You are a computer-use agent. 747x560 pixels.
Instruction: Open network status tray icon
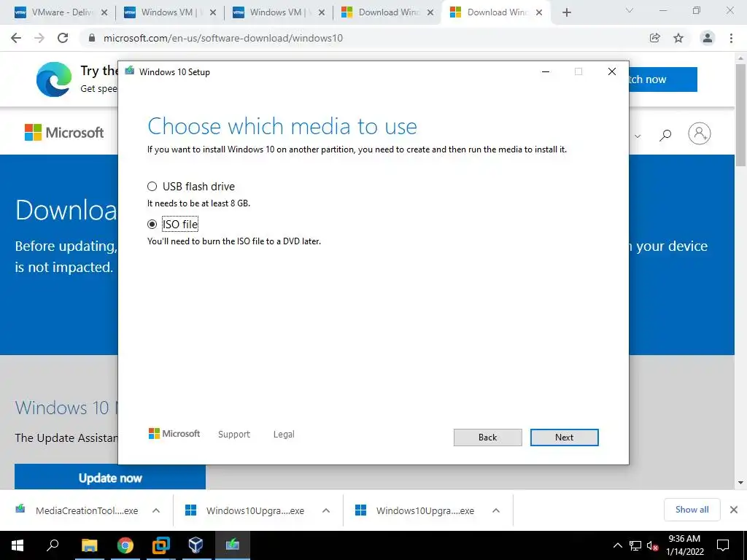pos(635,545)
